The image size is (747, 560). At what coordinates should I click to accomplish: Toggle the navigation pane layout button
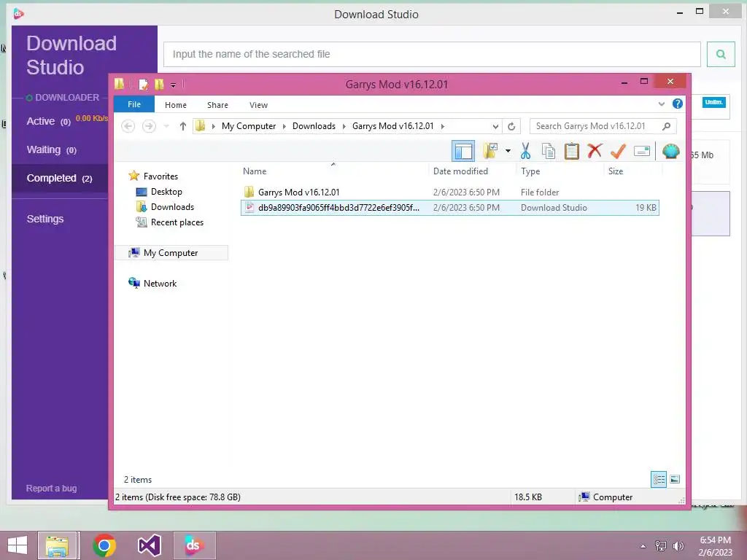click(463, 152)
